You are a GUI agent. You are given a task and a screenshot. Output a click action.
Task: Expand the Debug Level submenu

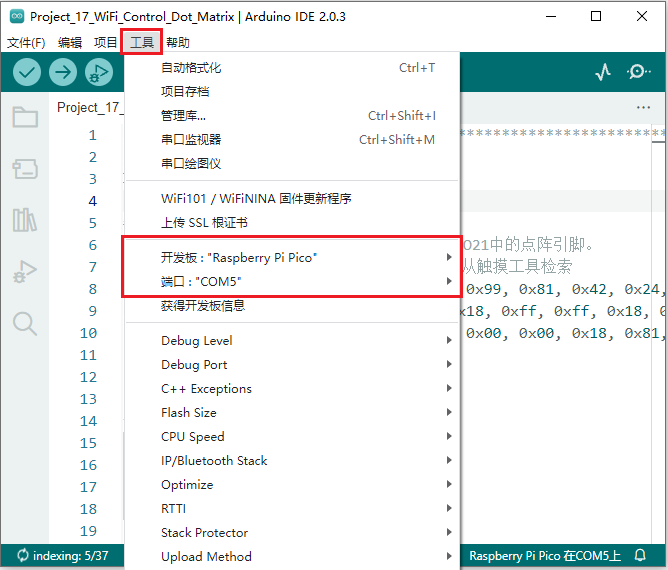click(292, 340)
